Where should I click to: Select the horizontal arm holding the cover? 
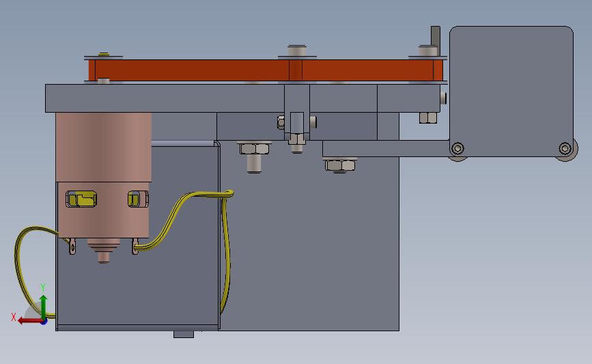tap(386, 148)
